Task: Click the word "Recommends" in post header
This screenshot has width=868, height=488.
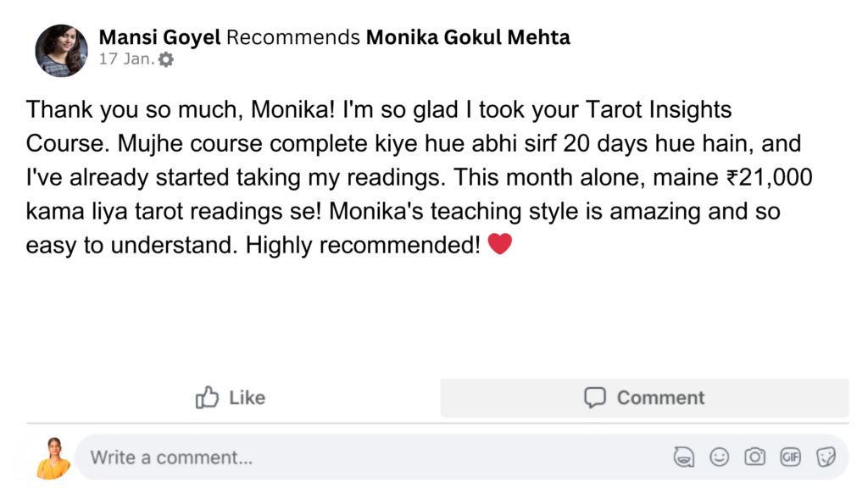Action: tap(293, 37)
